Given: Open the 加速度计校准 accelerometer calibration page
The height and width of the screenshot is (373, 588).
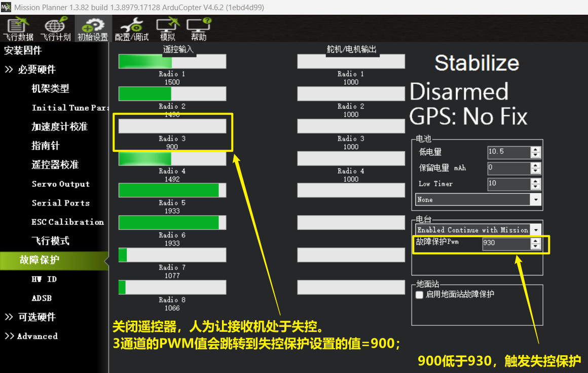Looking at the screenshot, I should point(59,126).
